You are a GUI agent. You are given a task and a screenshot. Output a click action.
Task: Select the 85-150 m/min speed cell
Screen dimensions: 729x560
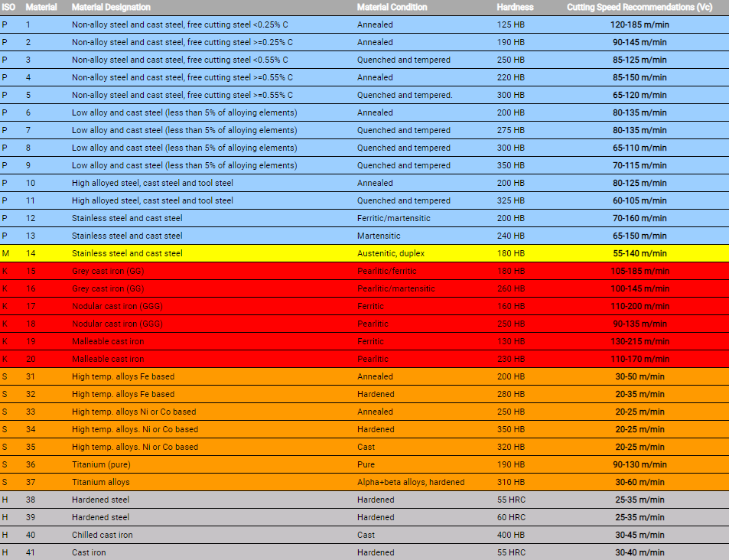pyautogui.click(x=640, y=77)
